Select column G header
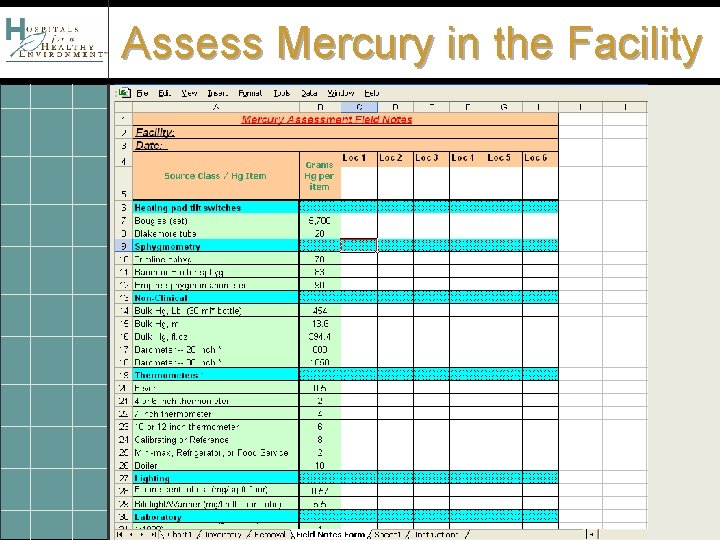Screen dimensions: 720x540 [504, 107]
